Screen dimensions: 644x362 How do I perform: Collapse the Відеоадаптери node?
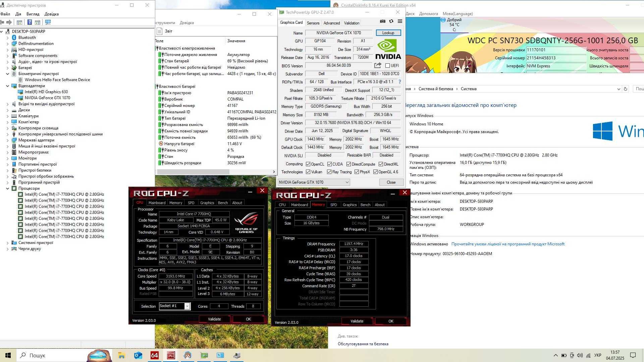click(x=7, y=86)
